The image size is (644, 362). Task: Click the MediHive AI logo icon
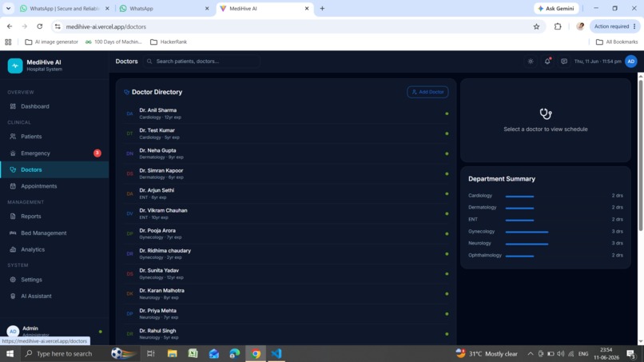15,66
